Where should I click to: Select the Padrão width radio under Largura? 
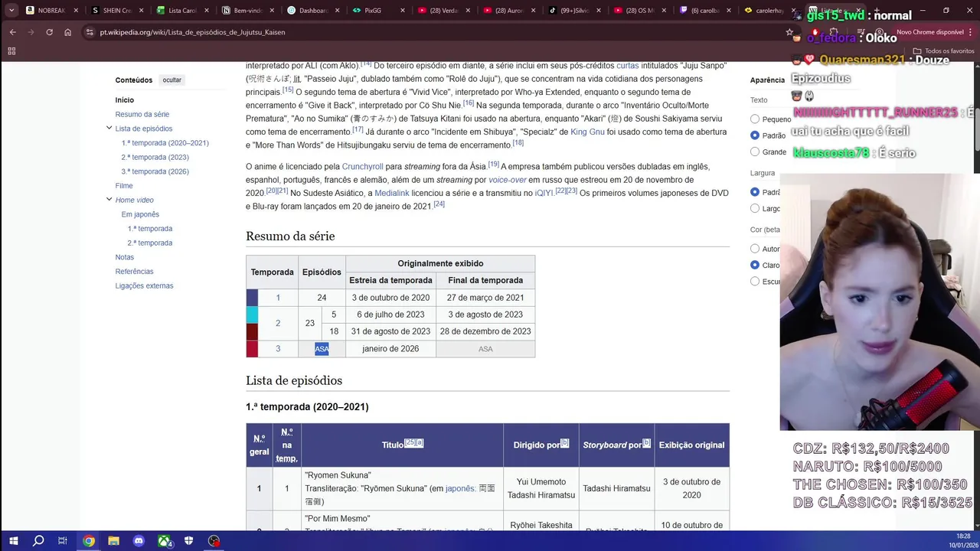(x=755, y=192)
